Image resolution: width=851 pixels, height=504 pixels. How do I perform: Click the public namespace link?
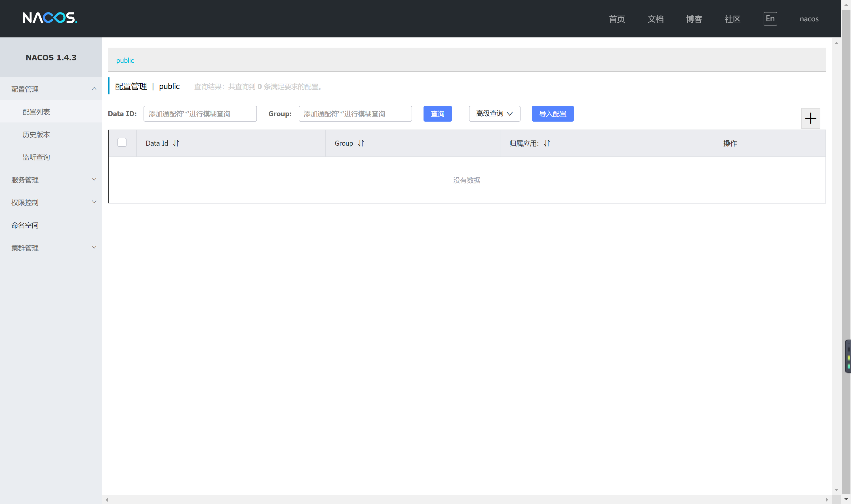click(x=125, y=60)
